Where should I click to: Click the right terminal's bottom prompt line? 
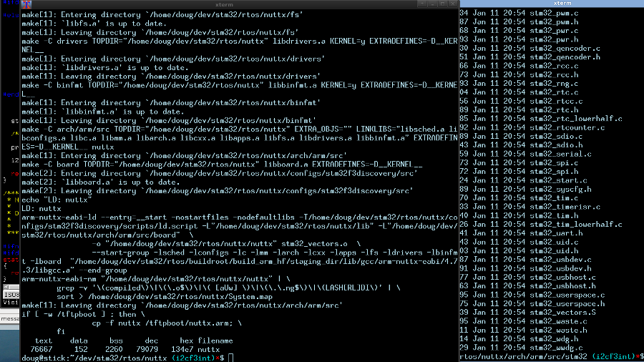[x=552, y=357]
